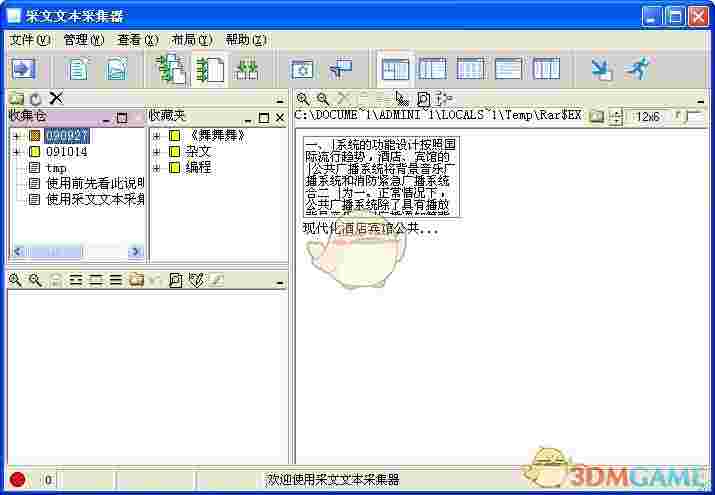715x495 pixels.
Task: Collapse the top-left pane with its dash button
Action: [280, 101]
